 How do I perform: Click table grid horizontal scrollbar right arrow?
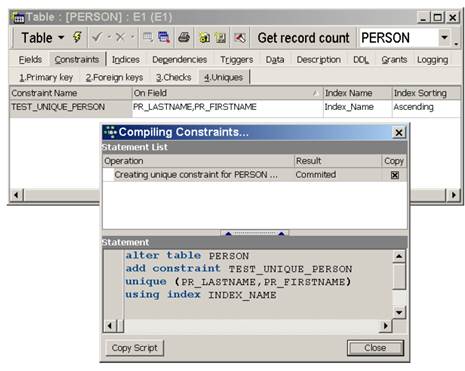click(453, 195)
